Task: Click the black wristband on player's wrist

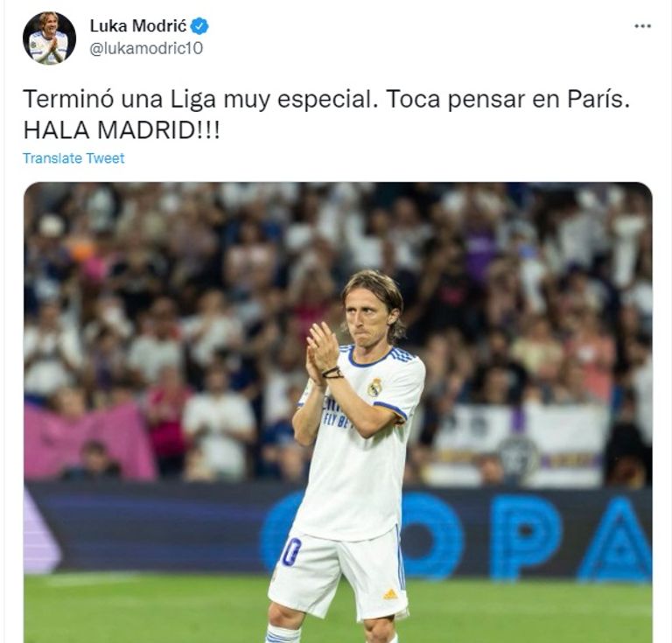Action: [x=332, y=374]
